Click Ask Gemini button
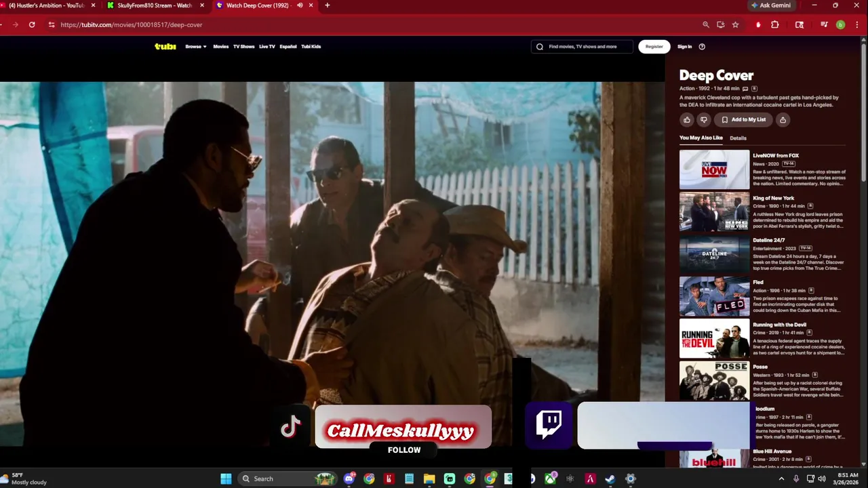This screenshot has height=488, width=868. 771,5
